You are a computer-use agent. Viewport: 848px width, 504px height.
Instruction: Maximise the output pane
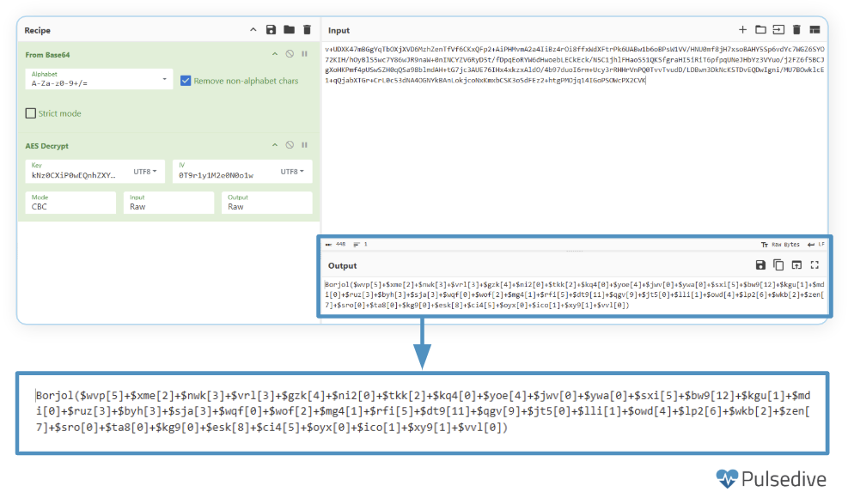tap(814, 265)
